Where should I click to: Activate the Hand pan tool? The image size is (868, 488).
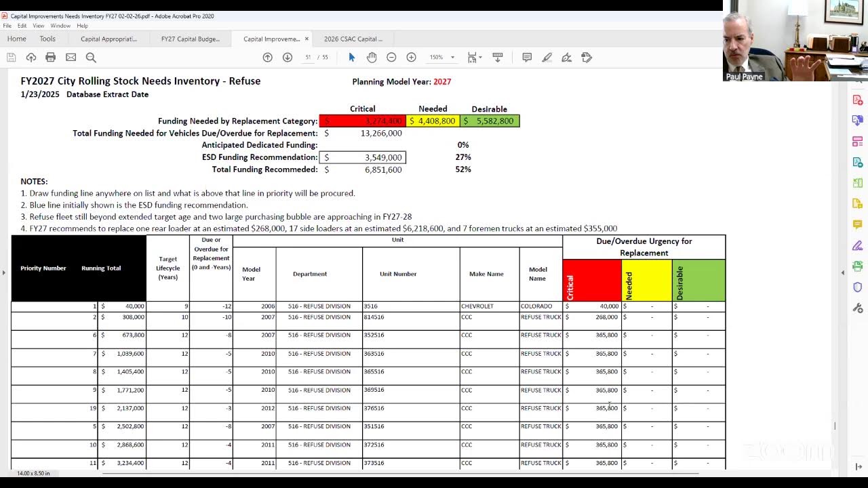(372, 58)
